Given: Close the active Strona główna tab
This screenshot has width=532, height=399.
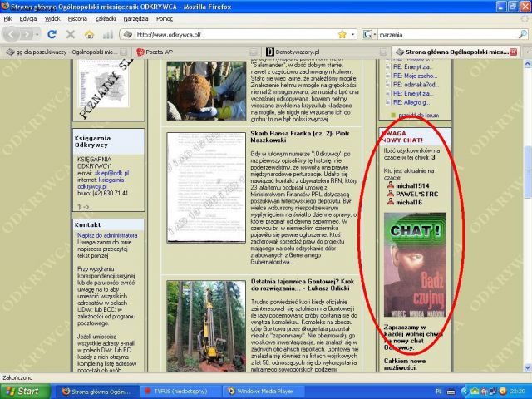Looking at the screenshot, I should [x=514, y=52].
